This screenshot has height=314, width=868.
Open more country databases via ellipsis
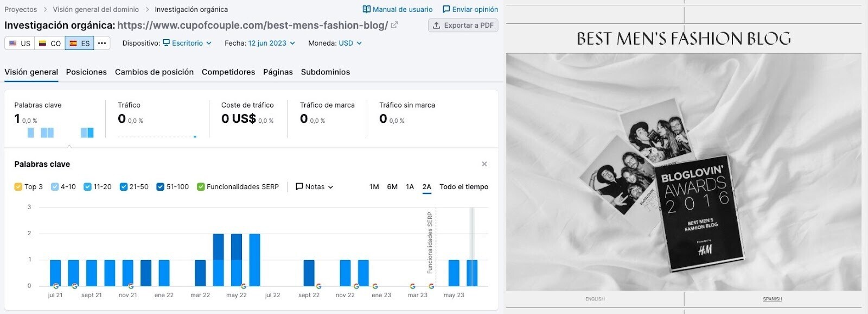coord(102,43)
